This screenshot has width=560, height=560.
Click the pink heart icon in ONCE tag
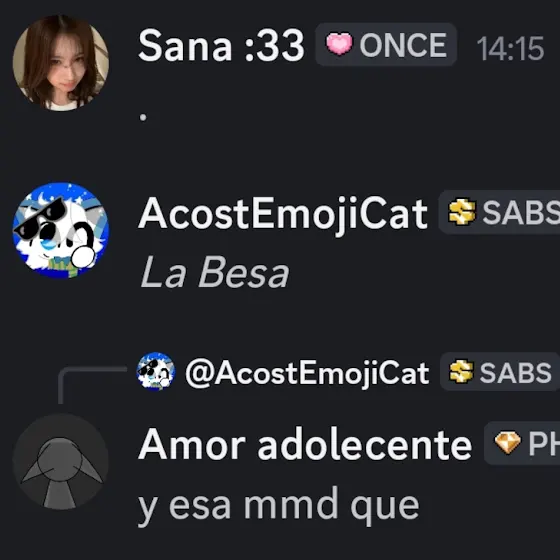339,44
